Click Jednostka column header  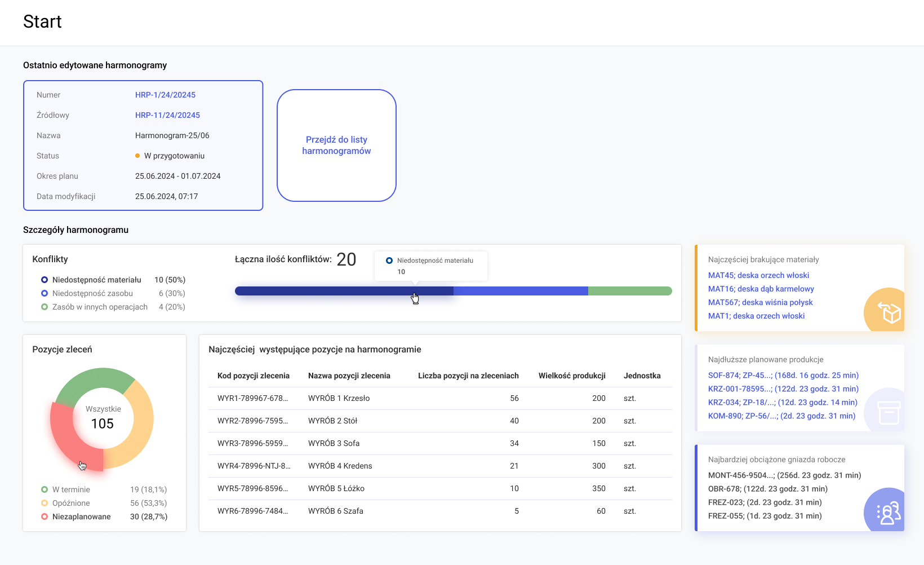point(642,376)
